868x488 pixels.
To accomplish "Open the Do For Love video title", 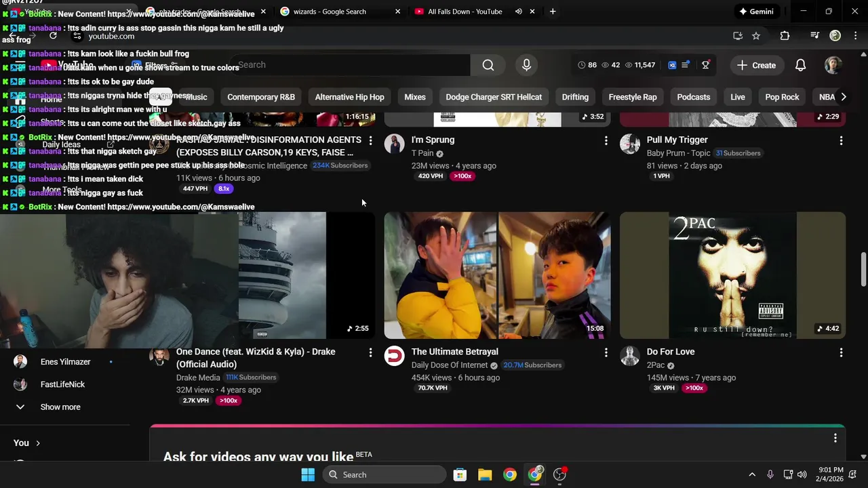I will [x=671, y=352].
